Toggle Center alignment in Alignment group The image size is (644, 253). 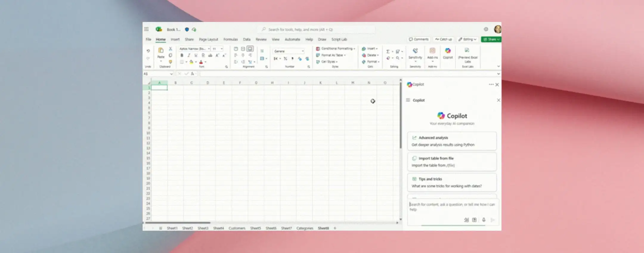tap(243, 55)
